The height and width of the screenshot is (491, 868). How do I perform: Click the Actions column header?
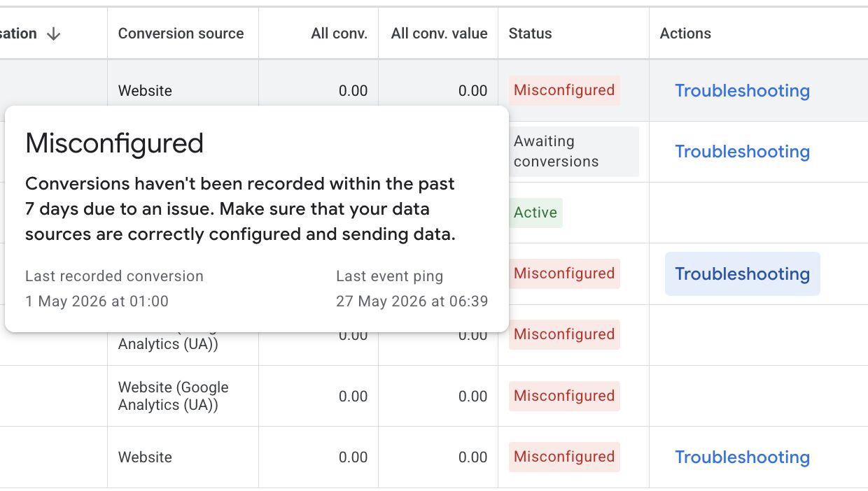click(x=685, y=34)
